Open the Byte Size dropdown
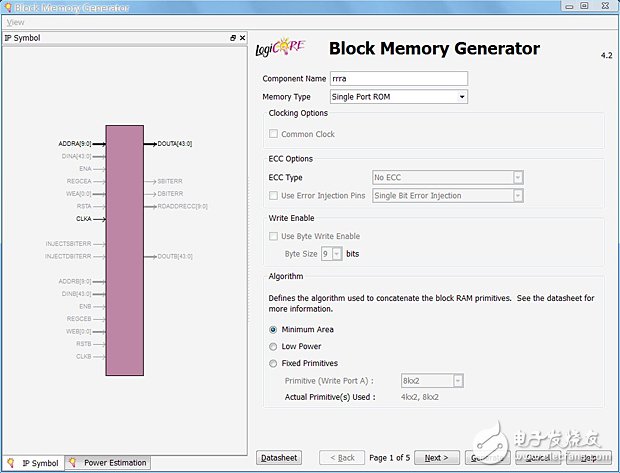The image size is (620, 473). coord(336,255)
